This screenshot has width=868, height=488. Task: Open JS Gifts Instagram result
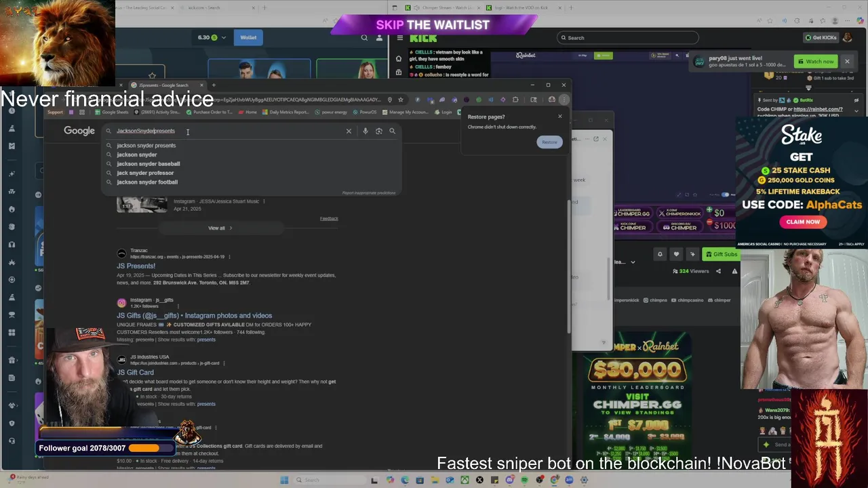pos(194,315)
